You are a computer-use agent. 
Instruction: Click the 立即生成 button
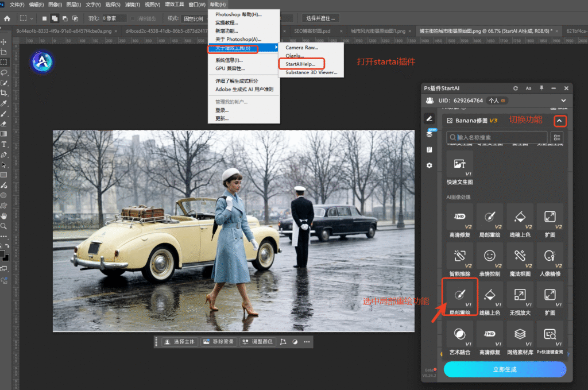tap(505, 369)
